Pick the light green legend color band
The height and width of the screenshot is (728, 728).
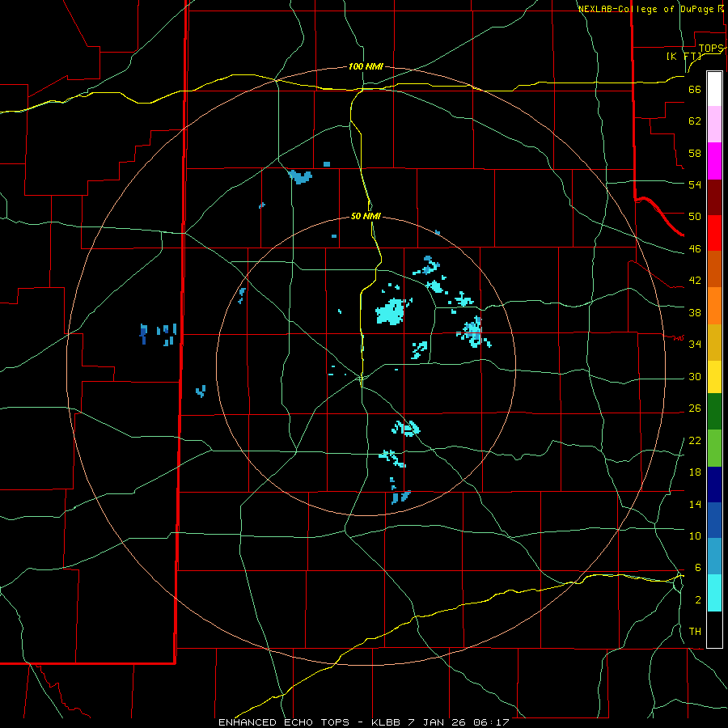pyautogui.click(x=714, y=448)
